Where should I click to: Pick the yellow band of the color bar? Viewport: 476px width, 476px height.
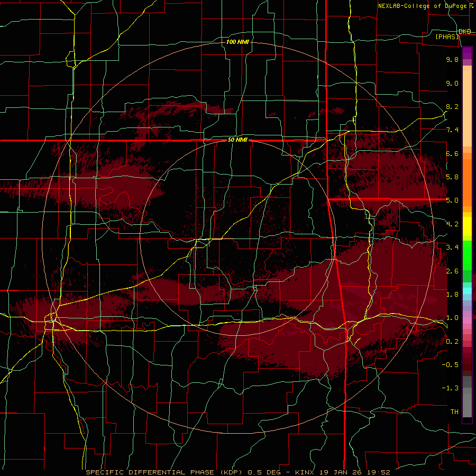(x=467, y=226)
